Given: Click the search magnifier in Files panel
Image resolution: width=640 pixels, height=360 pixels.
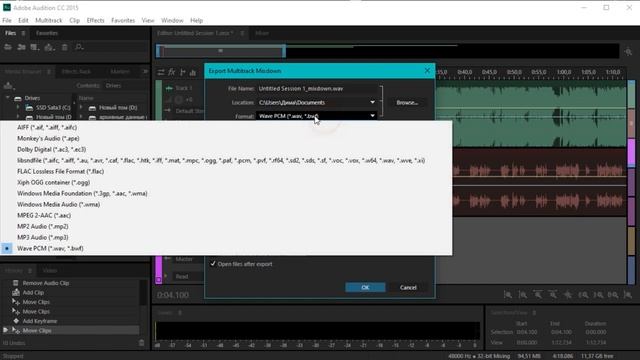Looking at the screenshot, I should [x=79, y=47].
